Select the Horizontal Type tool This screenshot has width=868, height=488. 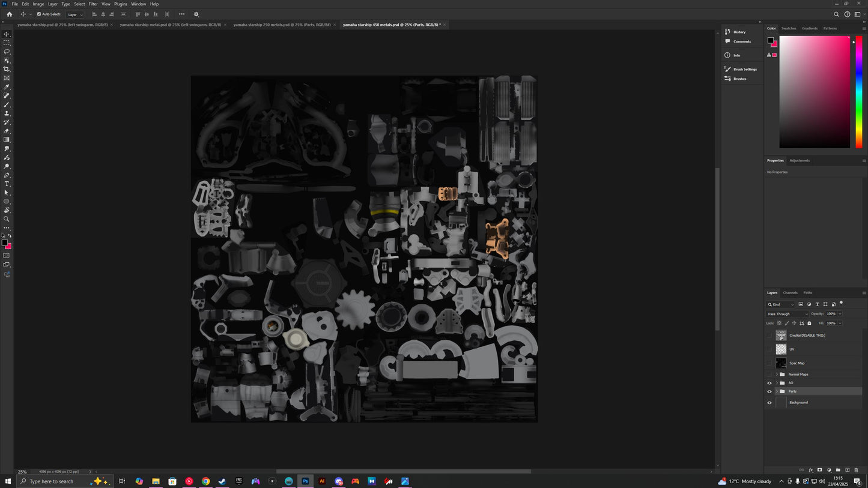point(7,184)
